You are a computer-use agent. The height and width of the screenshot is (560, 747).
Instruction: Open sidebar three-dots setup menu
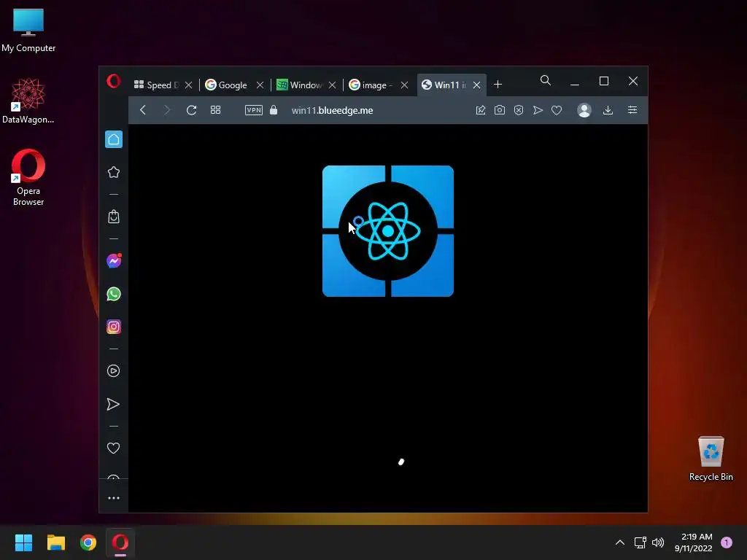coord(114,498)
